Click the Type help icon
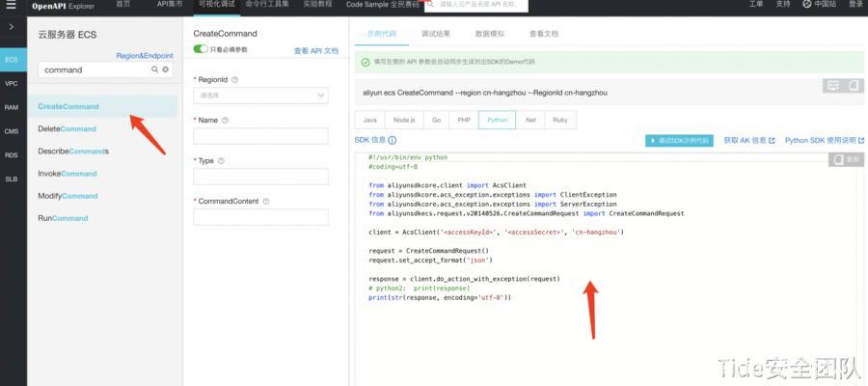Image resolution: width=868 pixels, height=386 pixels. (221, 160)
